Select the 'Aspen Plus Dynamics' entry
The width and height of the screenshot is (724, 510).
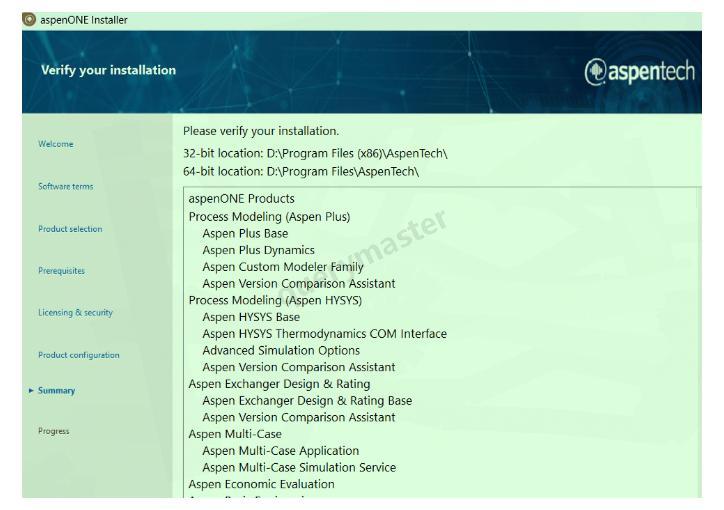click(259, 250)
